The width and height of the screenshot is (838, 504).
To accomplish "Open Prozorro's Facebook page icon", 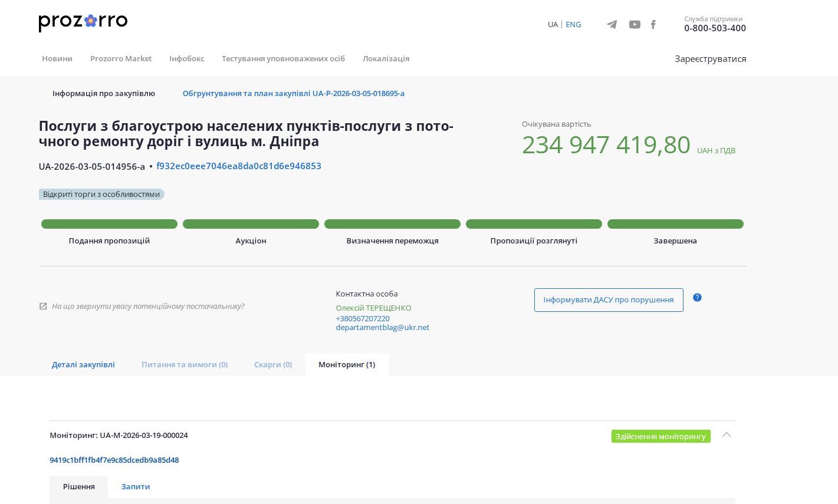I will coord(653,24).
